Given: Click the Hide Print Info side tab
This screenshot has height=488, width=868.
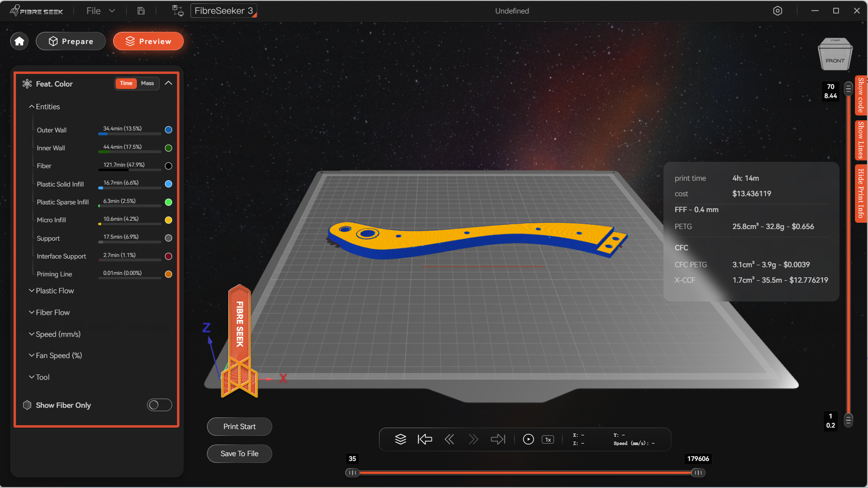Looking at the screenshot, I should point(861,193).
